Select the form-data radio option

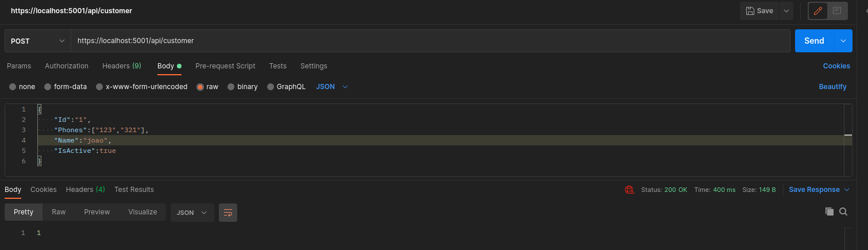click(x=48, y=87)
